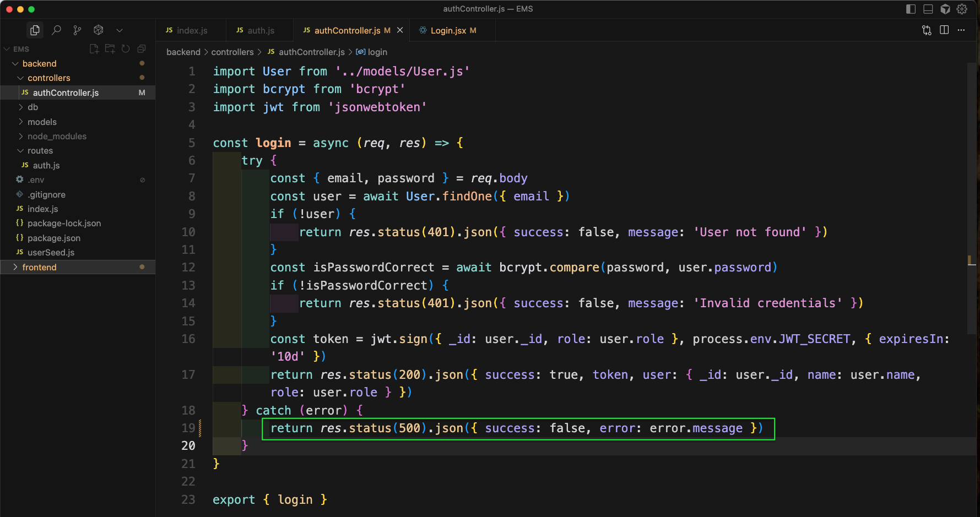
Task: Close the authController.js tab
Action: click(400, 30)
